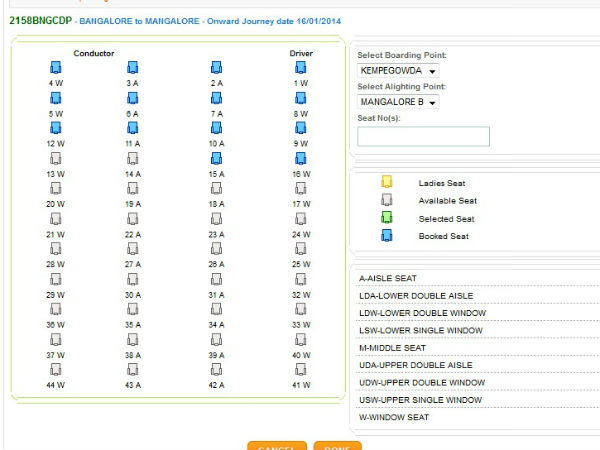
Task: Open the Select Boarding Point dropdown
Action: (x=398, y=71)
